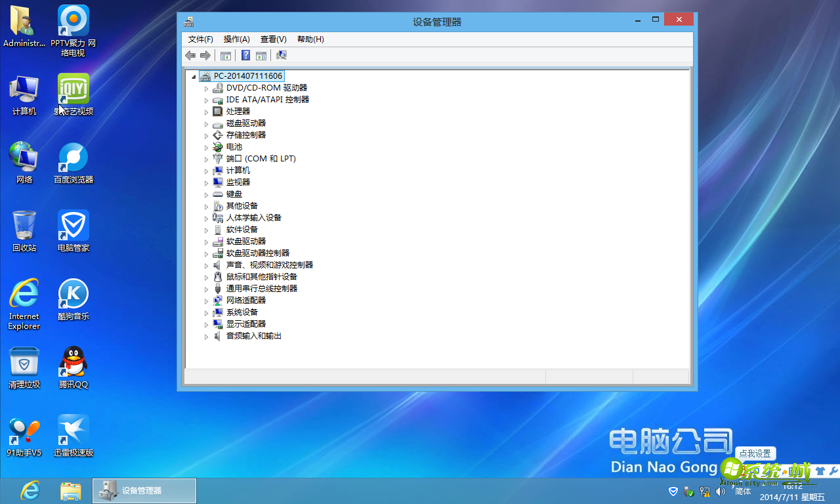This screenshot has height=504, width=840.
Task: Click the scan for hardware changes icon
Action: click(281, 55)
